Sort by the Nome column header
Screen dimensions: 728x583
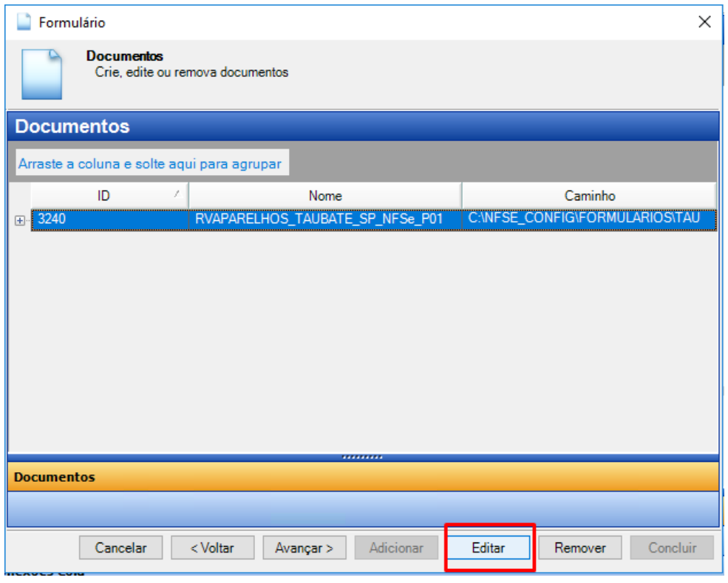[325, 196]
